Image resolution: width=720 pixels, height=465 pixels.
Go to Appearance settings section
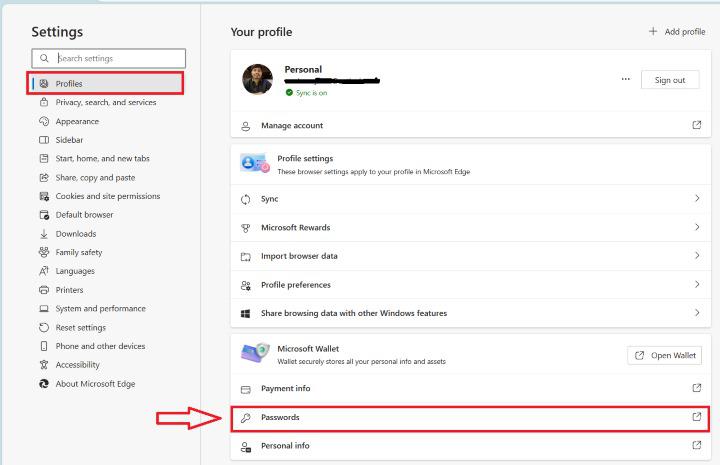point(77,121)
